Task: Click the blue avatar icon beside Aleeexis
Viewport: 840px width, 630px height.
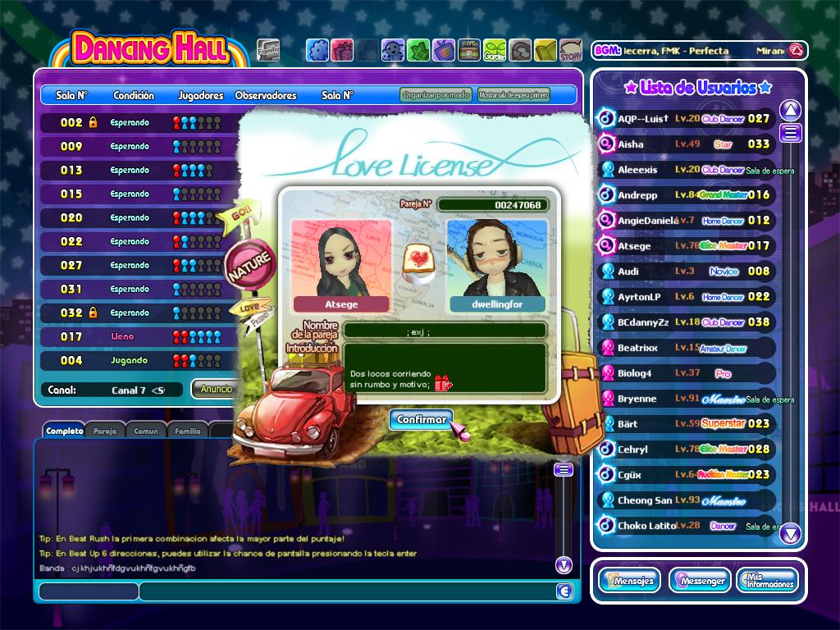Action: tap(608, 169)
